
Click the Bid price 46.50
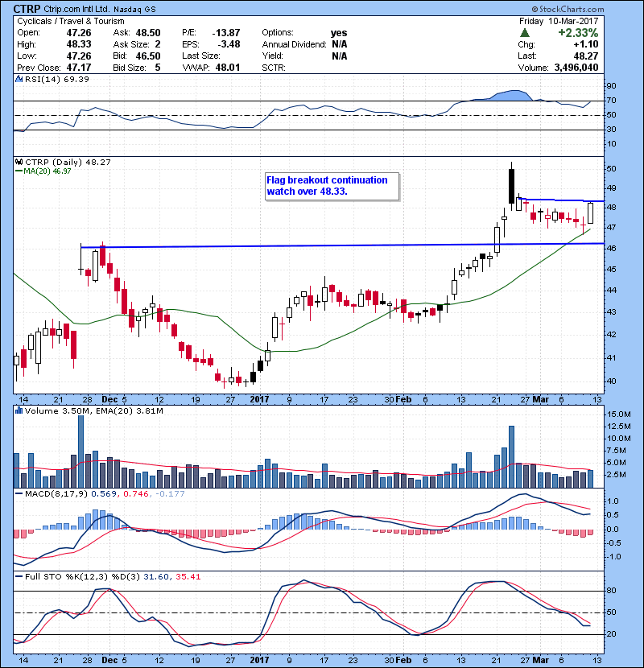[148, 56]
